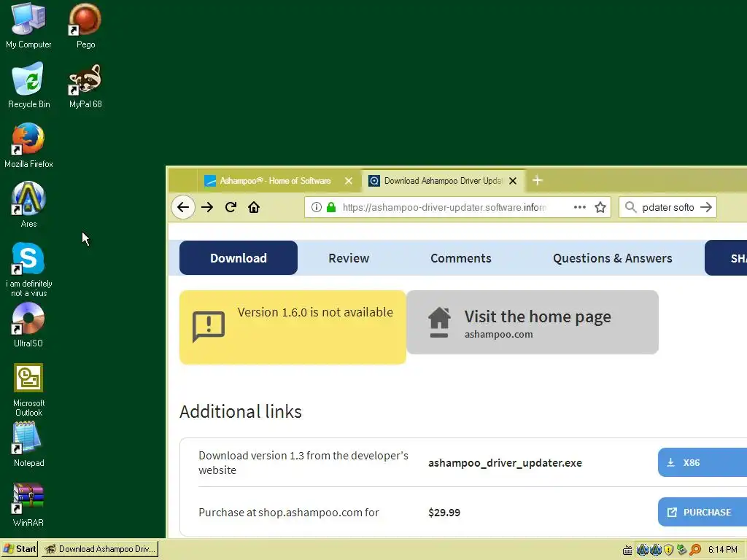
Task: Click the 'Additional links' heading
Action: click(x=241, y=411)
